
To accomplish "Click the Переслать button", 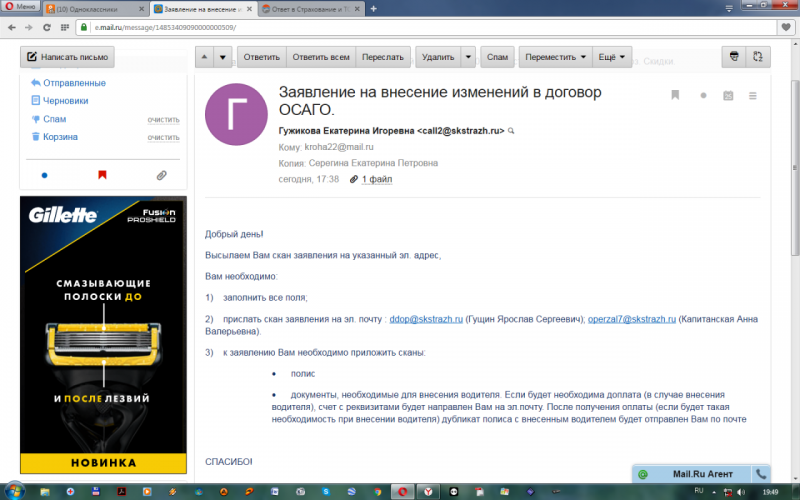I will point(383,57).
